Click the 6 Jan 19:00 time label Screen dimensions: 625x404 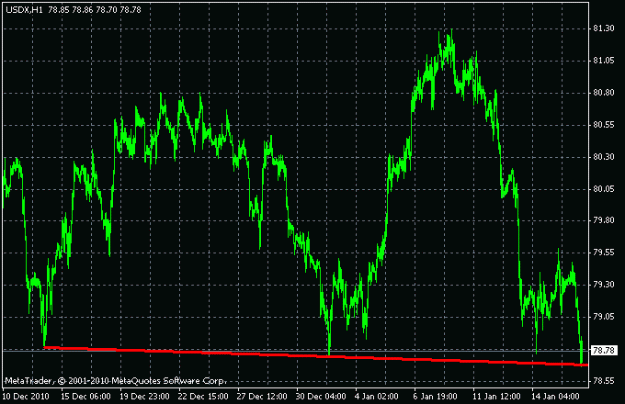(435, 396)
